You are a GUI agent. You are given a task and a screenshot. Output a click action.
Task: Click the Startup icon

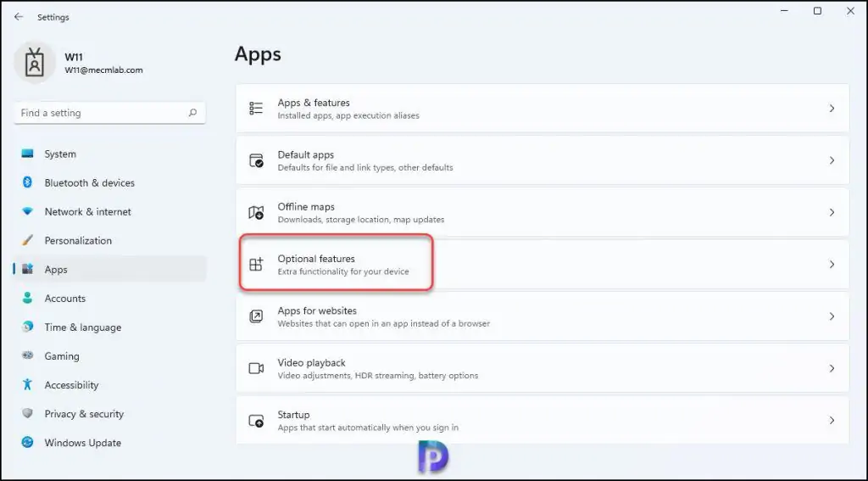256,421
